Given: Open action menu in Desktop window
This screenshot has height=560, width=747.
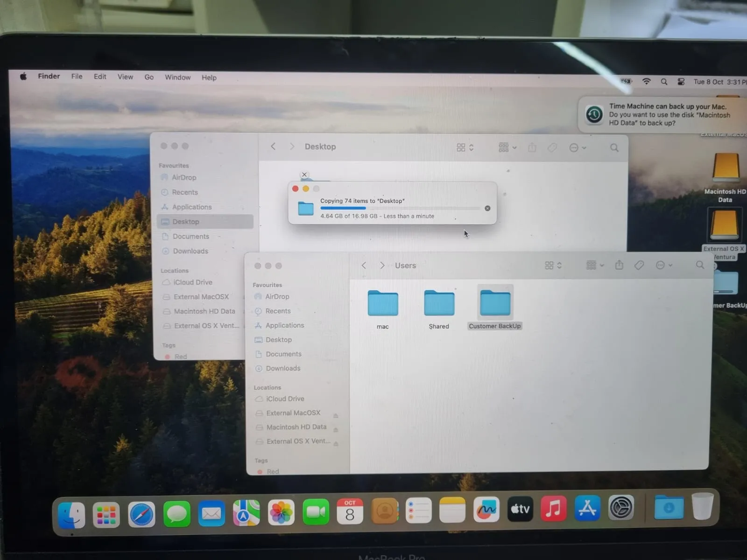Looking at the screenshot, I should tap(578, 148).
